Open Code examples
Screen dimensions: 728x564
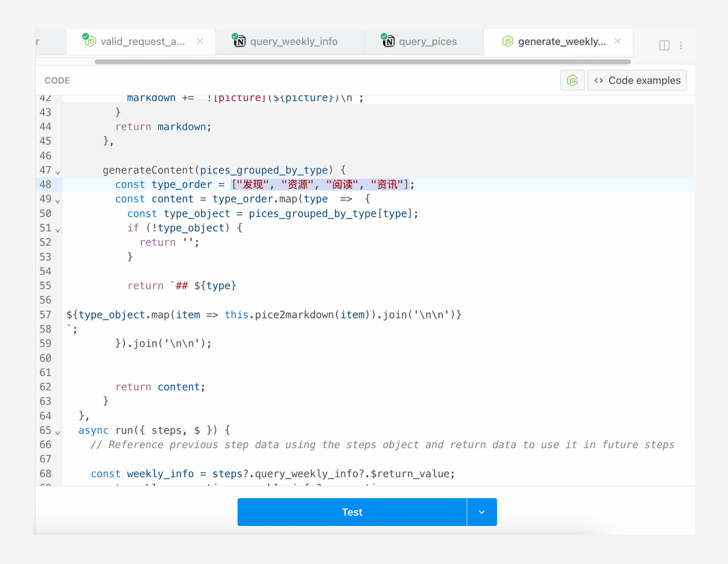637,80
